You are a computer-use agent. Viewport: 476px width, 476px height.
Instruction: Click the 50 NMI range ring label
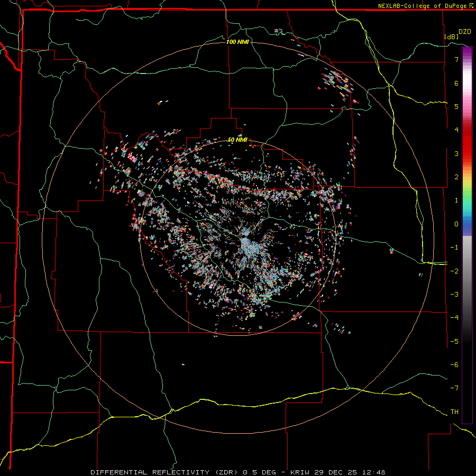point(237,140)
